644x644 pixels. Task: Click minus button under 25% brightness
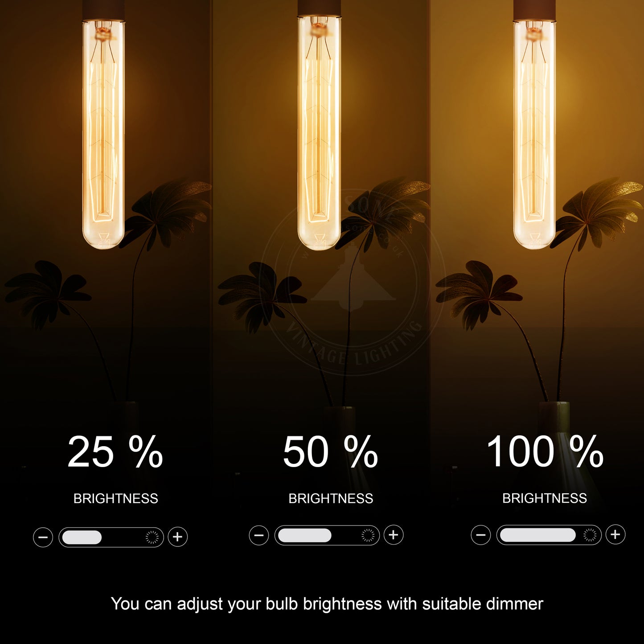point(43,537)
